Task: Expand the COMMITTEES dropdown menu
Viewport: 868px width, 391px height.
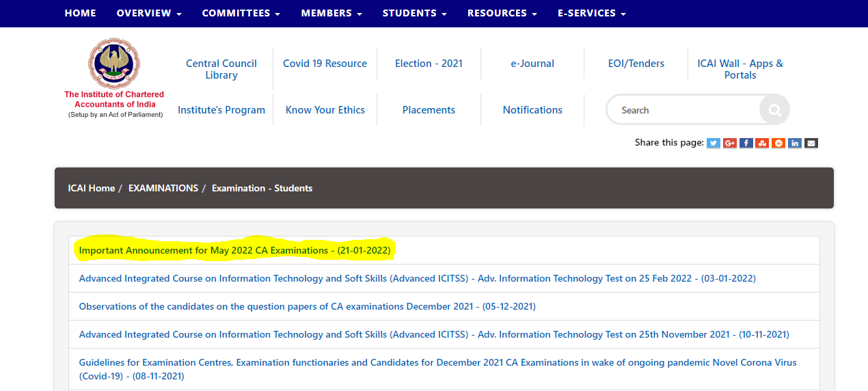Action: [x=241, y=13]
